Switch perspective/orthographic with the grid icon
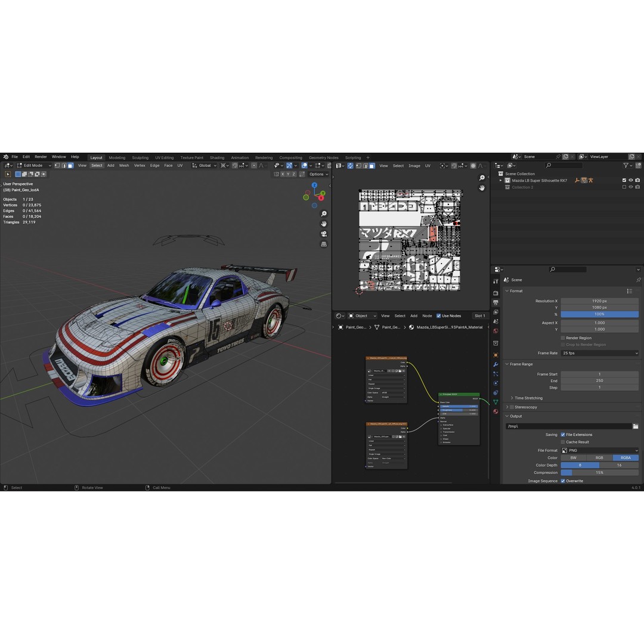Viewport: 644px width, 644px height. click(324, 244)
